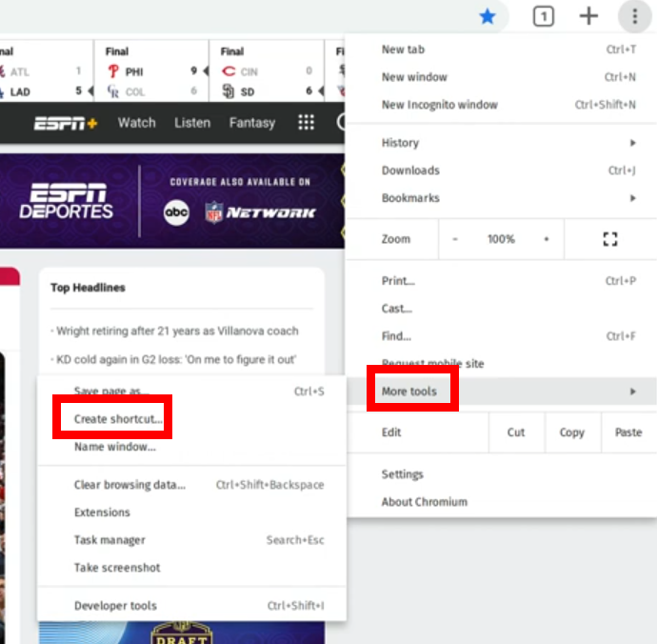Screen dimensions: 657x644
Task: Decrease zoom with the minus button
Action: pyautogui.click(x=455, y=239)
